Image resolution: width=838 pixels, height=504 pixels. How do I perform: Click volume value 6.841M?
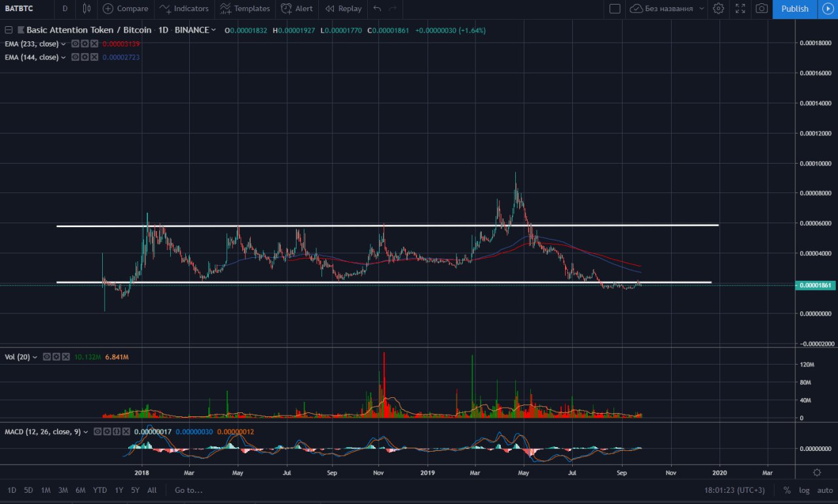(x=116, y=357)
